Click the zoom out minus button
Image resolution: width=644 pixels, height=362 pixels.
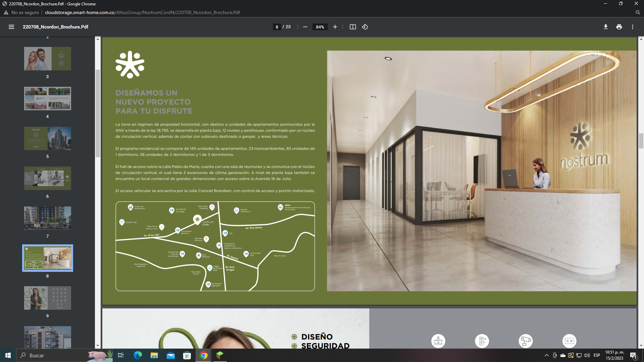pyautogui.click(x=305, y=27)
